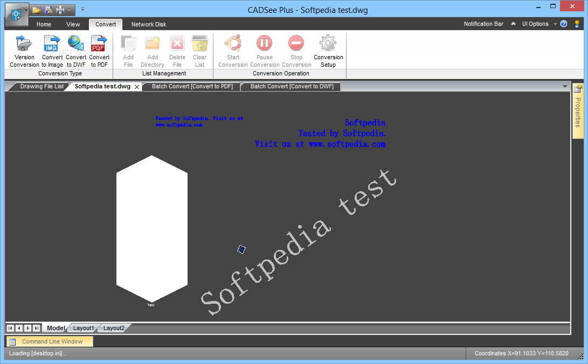Select the Softpedia test.dwg document tab
The height and width of the screenshot is (364, 588).
point(102,87)
